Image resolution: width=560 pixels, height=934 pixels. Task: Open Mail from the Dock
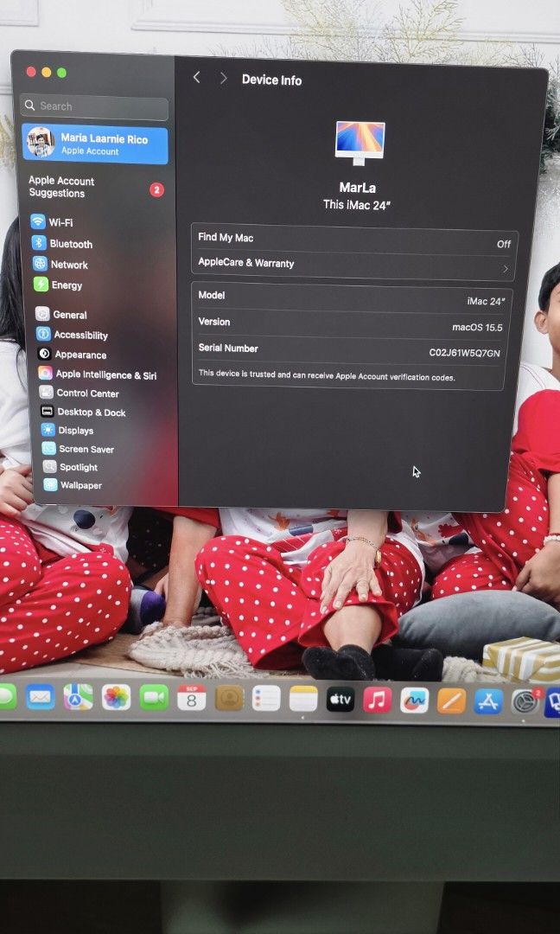(x=40, y=696)
